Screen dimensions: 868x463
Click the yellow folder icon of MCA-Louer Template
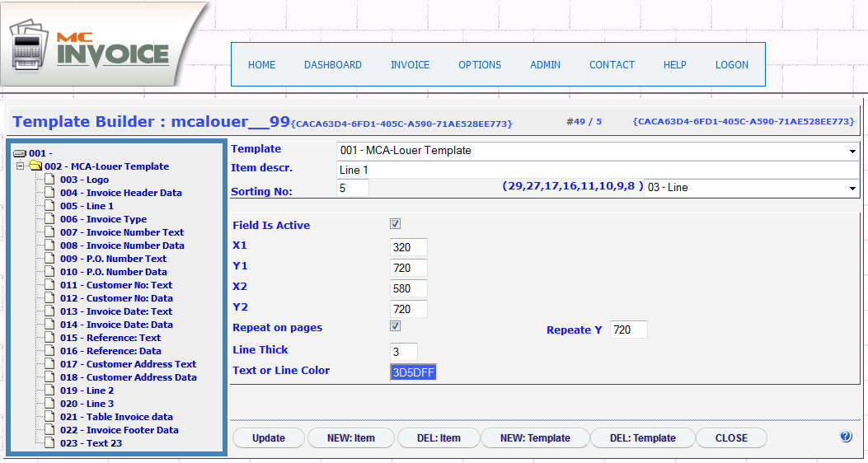pyautogui.click(x=36, y=166)
